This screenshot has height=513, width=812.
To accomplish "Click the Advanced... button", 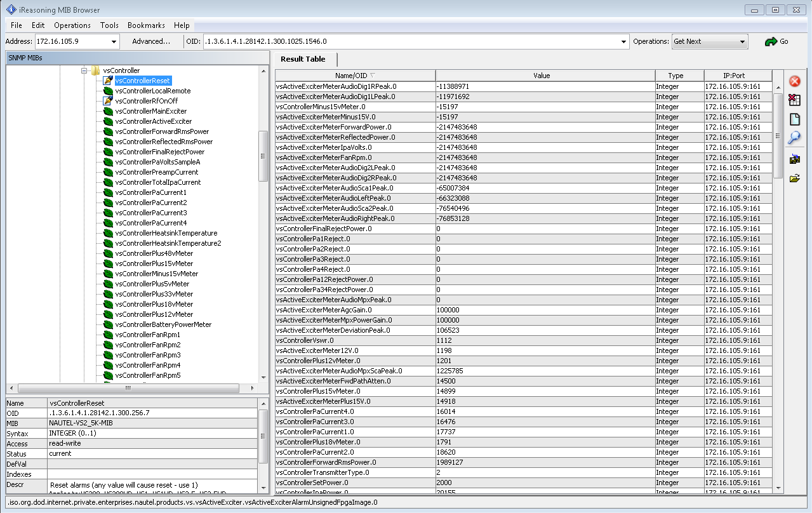I will [x=151, y=41].
